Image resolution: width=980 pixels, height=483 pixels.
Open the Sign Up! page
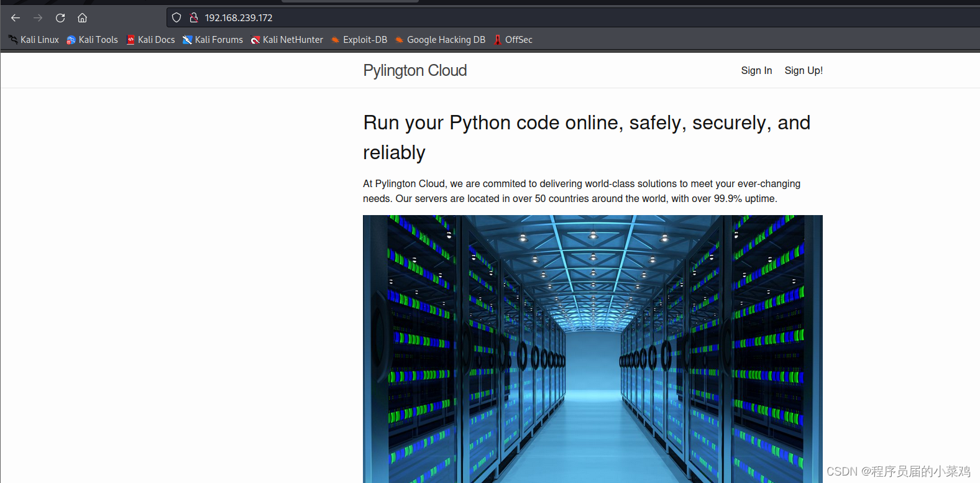click(804, 71)
